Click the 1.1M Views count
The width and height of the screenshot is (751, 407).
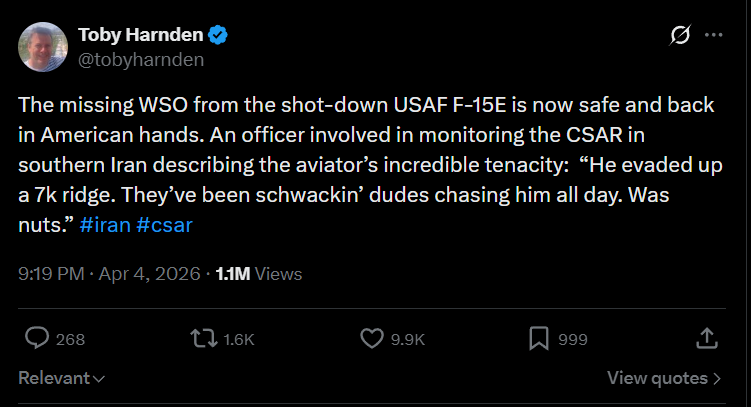259,274
